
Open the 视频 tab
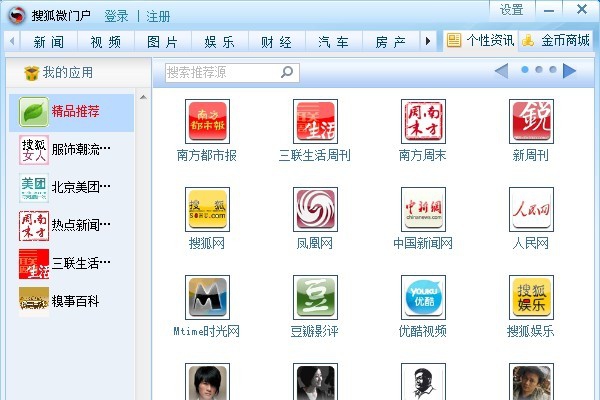coord(106,42)
